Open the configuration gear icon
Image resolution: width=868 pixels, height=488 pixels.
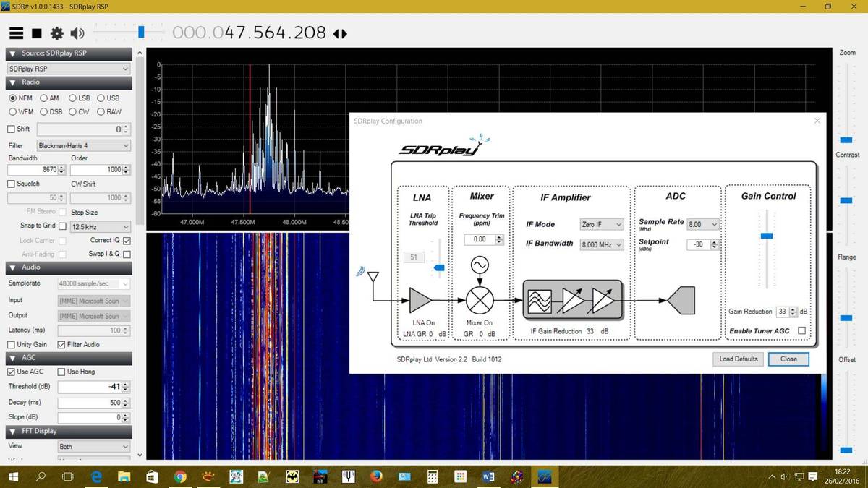[57, 33]
